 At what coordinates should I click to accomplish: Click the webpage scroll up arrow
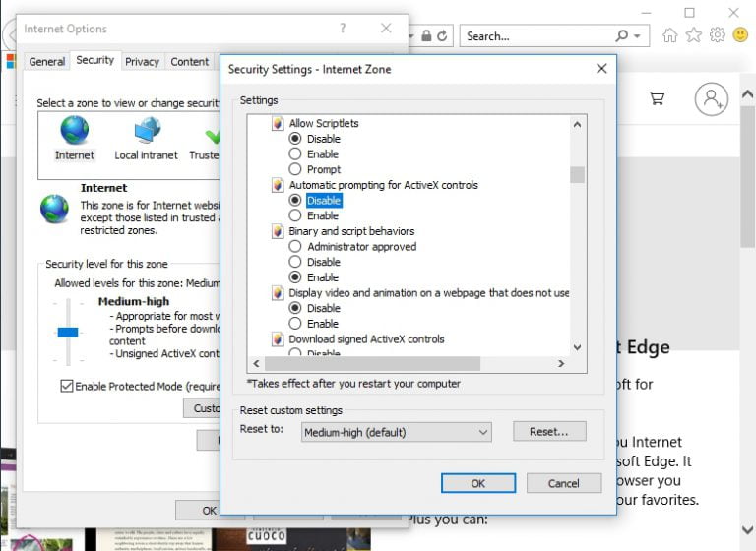[747, 94]
